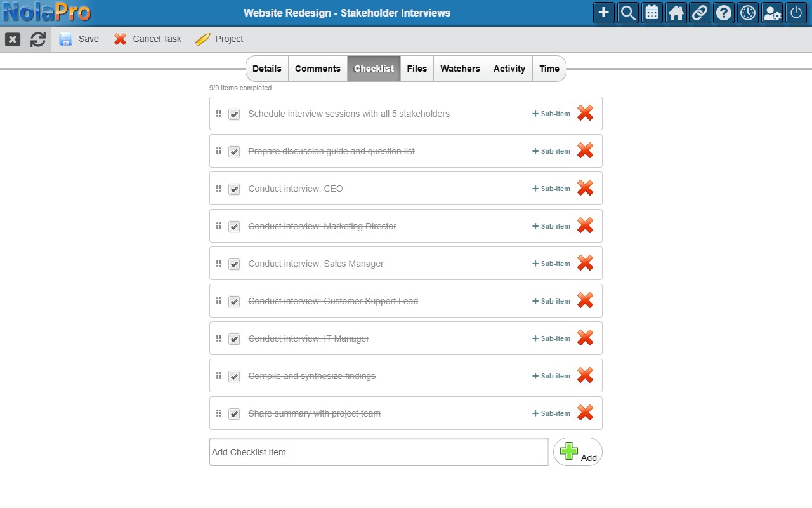Click the power logout icon

pos(797,13)
